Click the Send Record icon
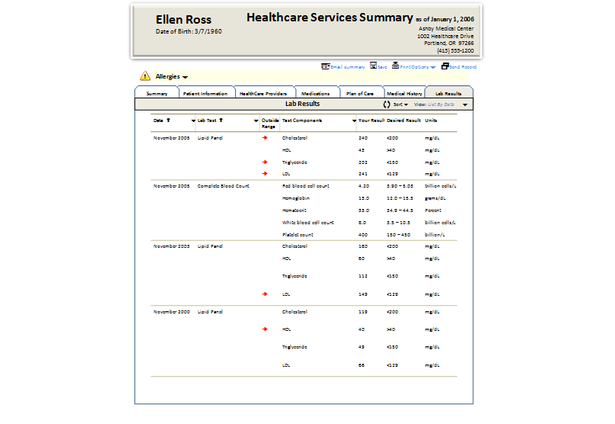Viewport: 615px width, 424px height. click(x=445, y=66)
